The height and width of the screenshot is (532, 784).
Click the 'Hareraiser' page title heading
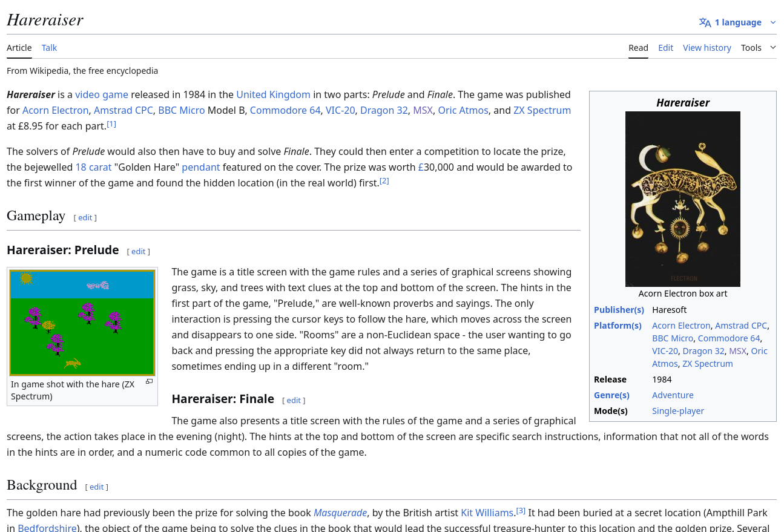pyautogui.click(x=45, y=20)
